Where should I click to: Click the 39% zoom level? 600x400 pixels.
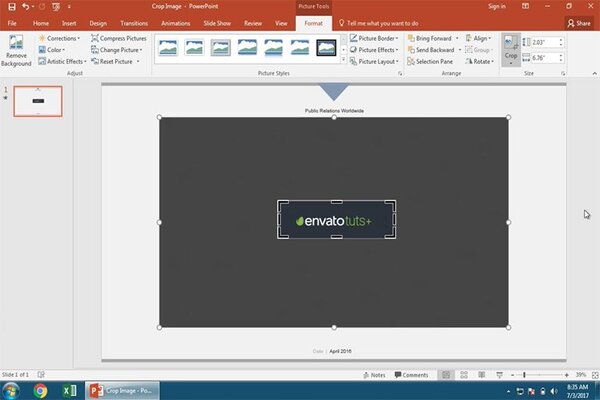(x=581, y=375)
